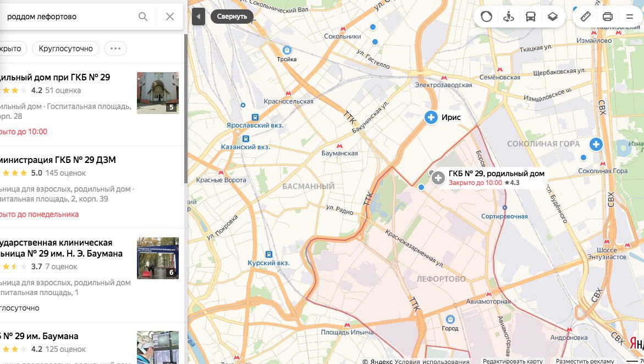644x364 pixels.
Task: Click the Сортировочная station marker
Action: point(505,208)
